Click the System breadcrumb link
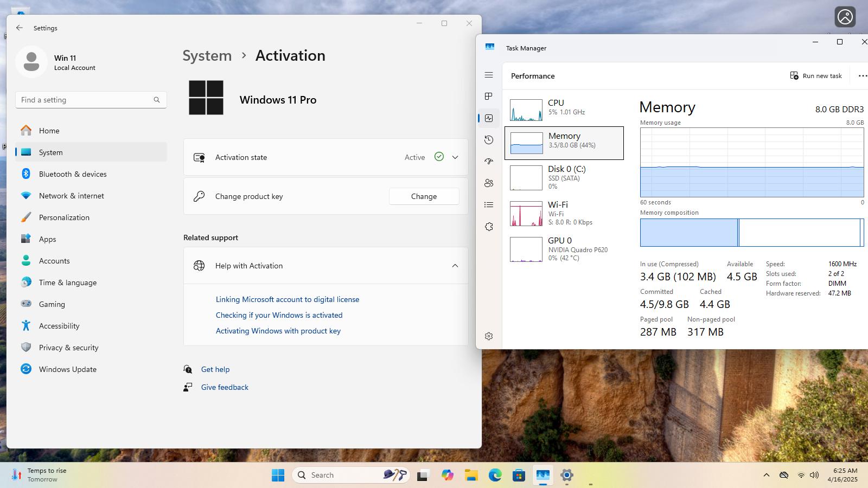868x488 pixels. click(x=207, y=55)
